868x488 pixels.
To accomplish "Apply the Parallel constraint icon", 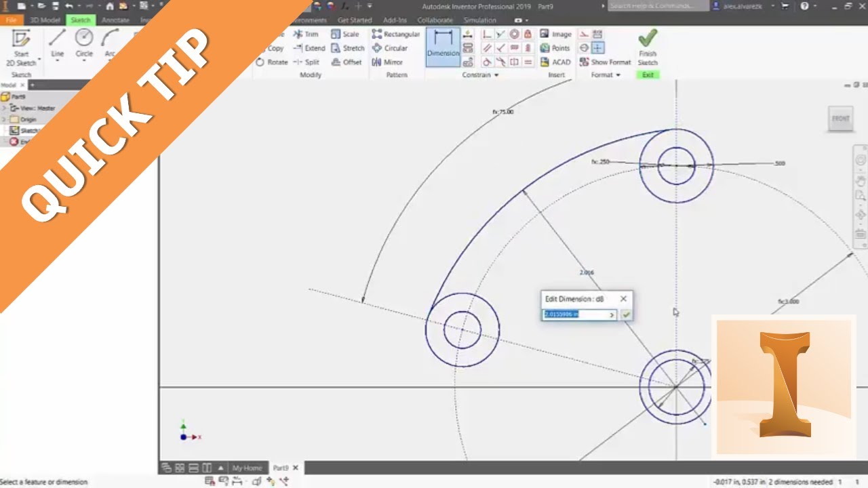I will coord(487,48).
